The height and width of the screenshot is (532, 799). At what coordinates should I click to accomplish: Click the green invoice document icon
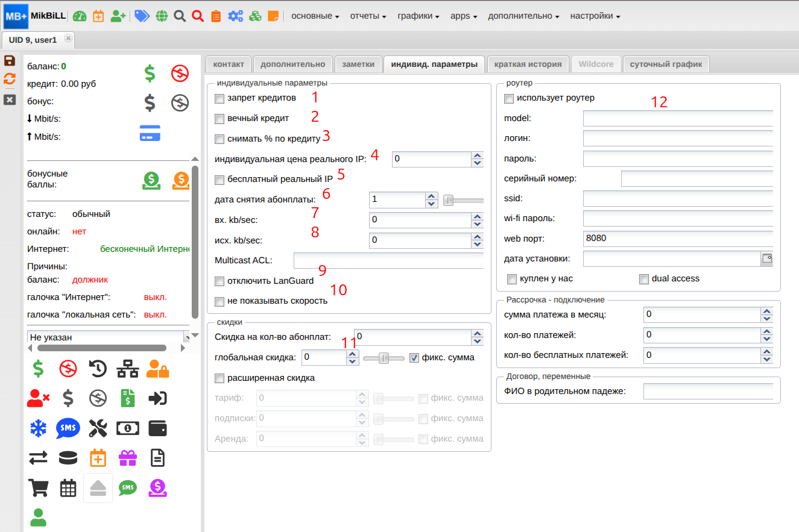coord(127,398)
